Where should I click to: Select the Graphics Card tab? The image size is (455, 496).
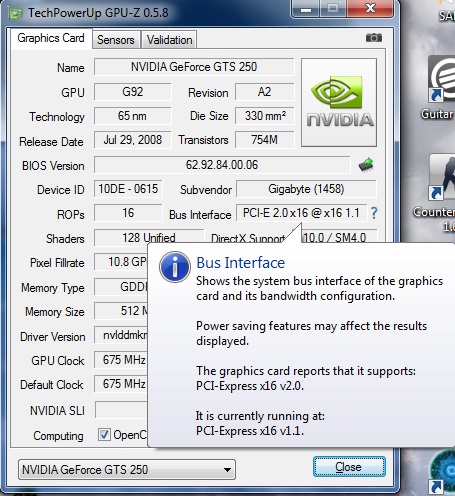(x=51, y=38)
